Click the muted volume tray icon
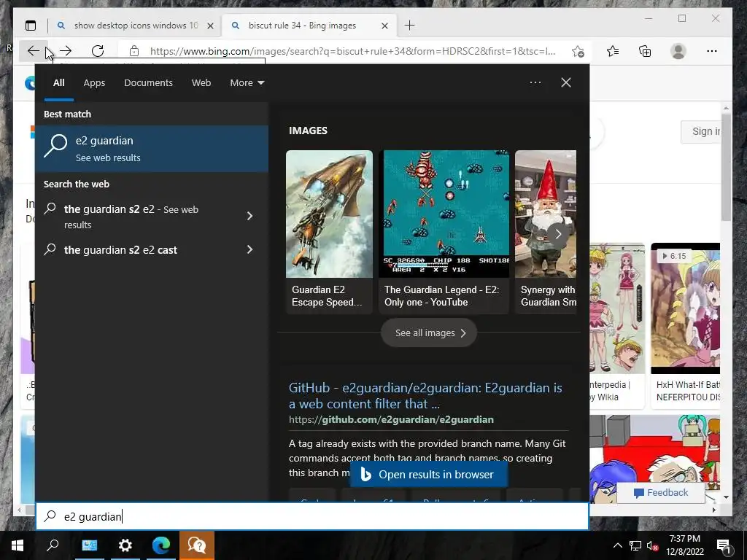The height and width of the screenshot is (560, 747). pyautogui.click(x=652, y=545)
